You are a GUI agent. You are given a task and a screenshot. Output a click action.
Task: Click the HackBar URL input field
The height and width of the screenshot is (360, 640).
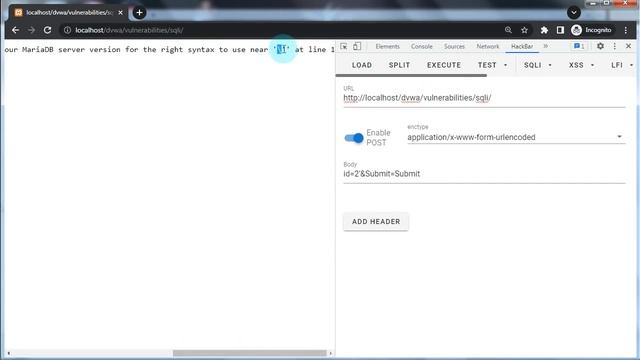click(x=484, y=98)
